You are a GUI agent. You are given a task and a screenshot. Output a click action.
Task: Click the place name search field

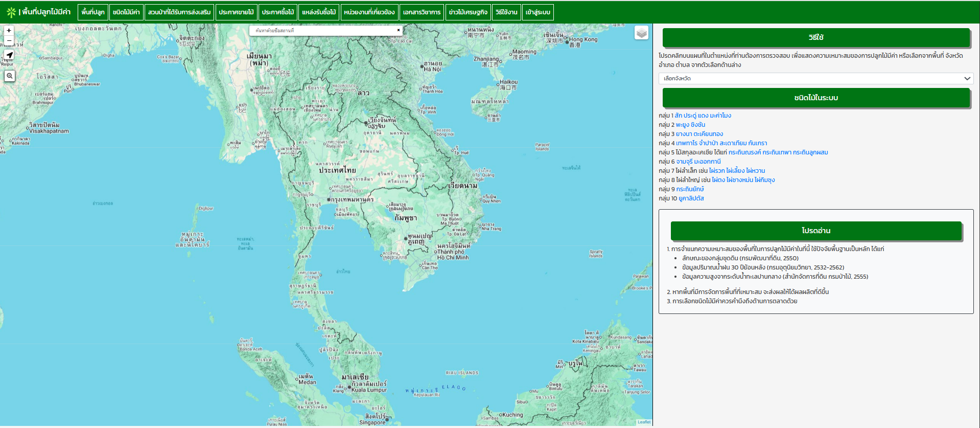pos(322,31)
